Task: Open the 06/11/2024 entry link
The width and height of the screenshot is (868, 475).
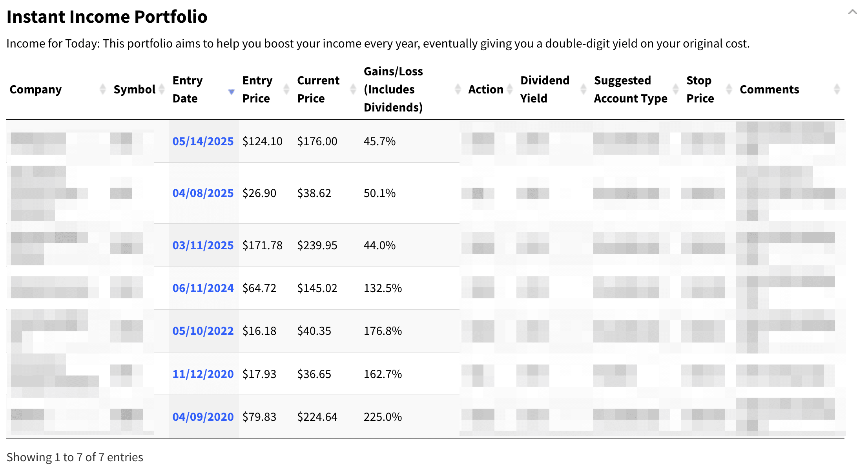Action: (203, 288)
